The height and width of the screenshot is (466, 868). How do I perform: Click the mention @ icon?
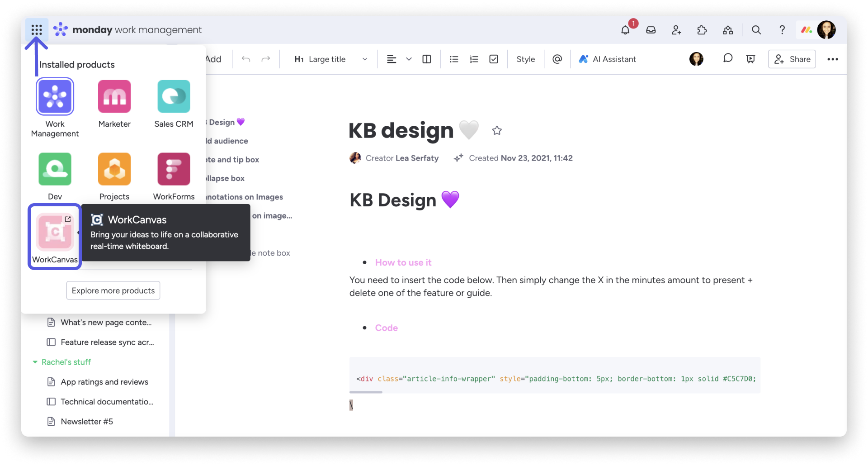click(x=557, y=59)
